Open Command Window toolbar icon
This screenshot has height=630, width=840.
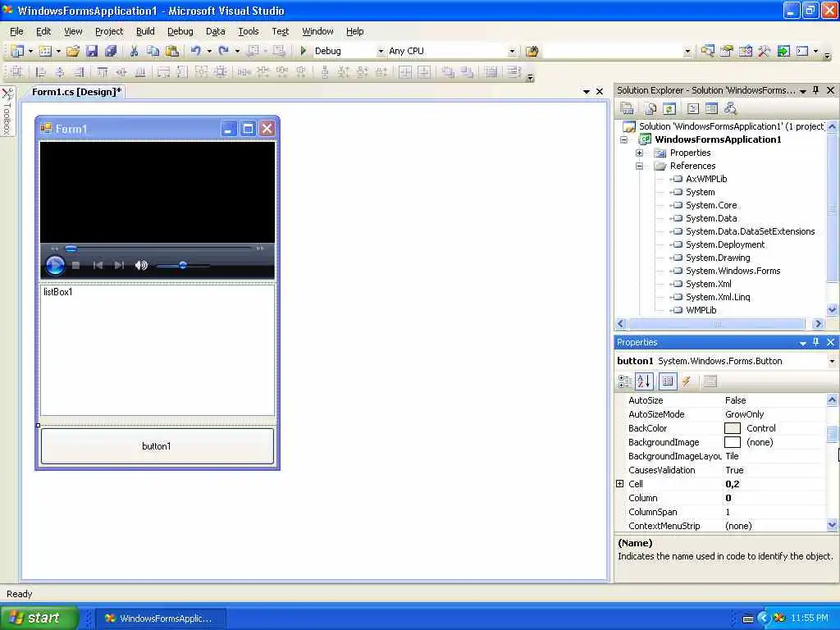(x=802, y=51)
